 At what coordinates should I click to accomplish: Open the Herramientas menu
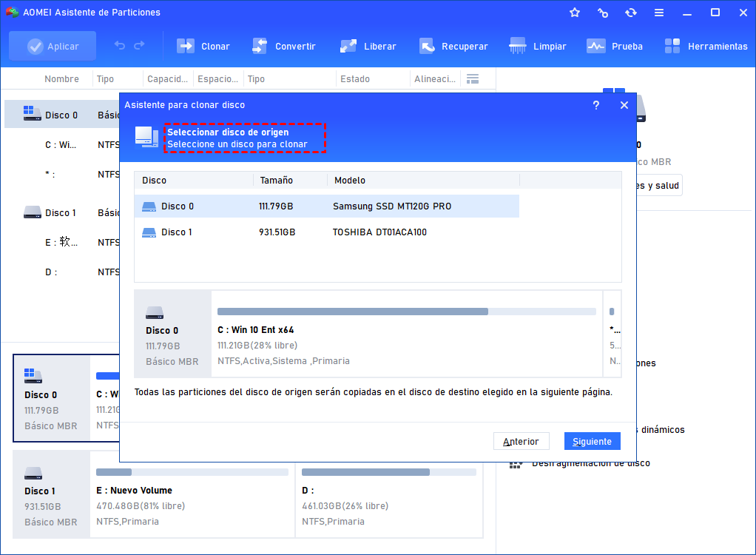706,47
